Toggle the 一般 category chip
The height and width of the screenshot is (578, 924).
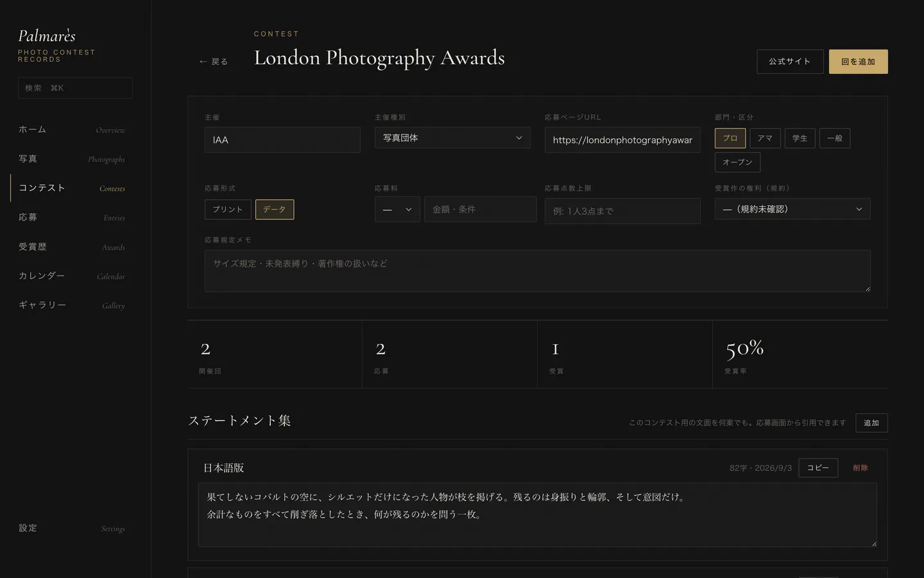click(x=835, y=138)
